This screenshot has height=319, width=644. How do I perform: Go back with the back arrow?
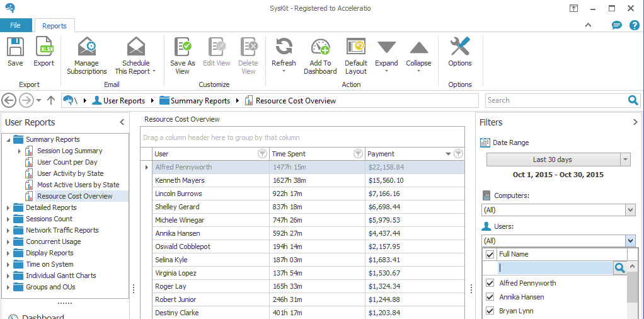[x=9, y=100]
